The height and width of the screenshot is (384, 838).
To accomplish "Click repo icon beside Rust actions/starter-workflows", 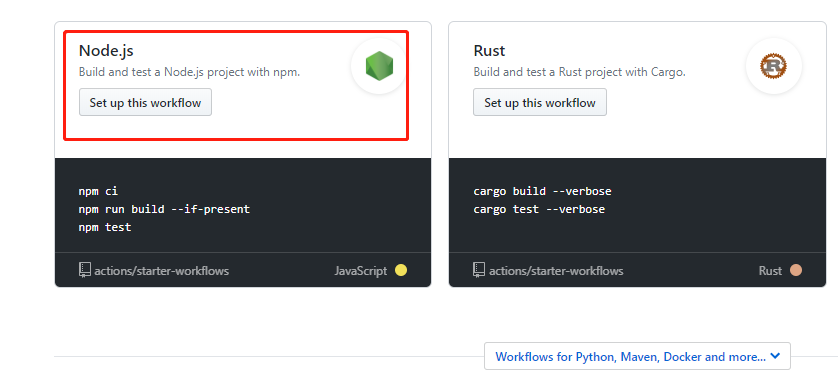I will point(479,270).
